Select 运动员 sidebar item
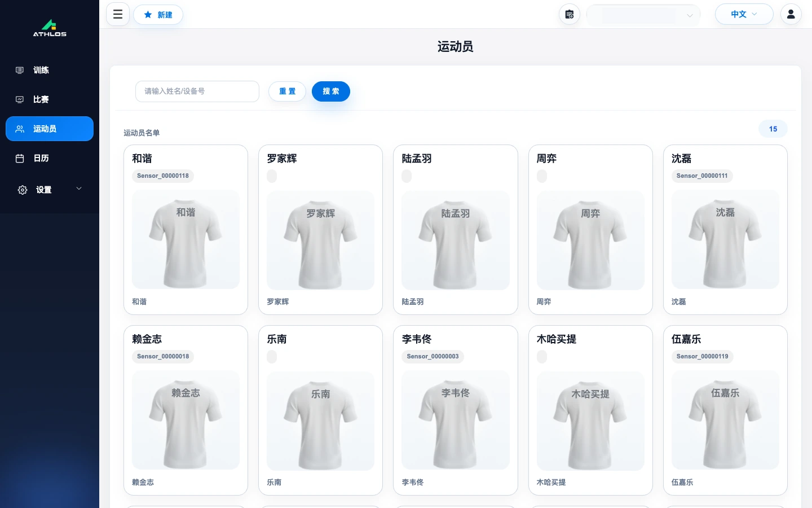Screen dimensions: 812x508 [50, 129]
